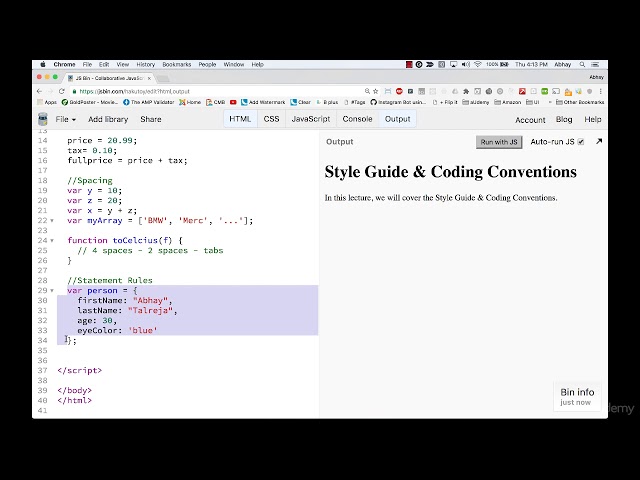Close the JS Bin browser tab
The image size is (640, 480).
pyautogui.click(x=149, y=78)
